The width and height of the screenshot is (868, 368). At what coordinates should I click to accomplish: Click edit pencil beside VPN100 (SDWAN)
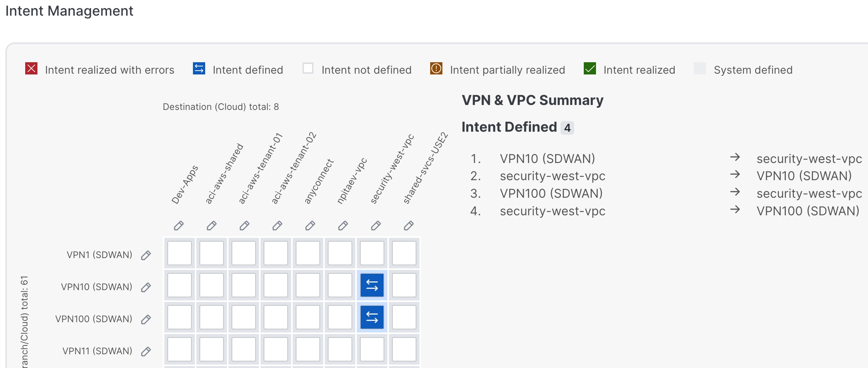[146, 319]
